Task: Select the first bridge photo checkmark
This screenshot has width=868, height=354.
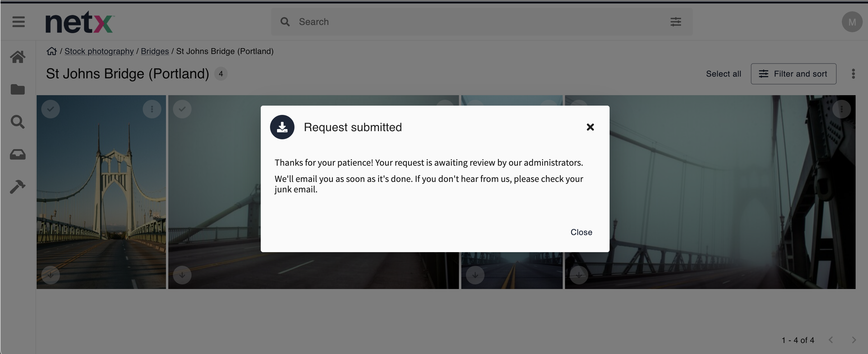Action: point(51,109)
